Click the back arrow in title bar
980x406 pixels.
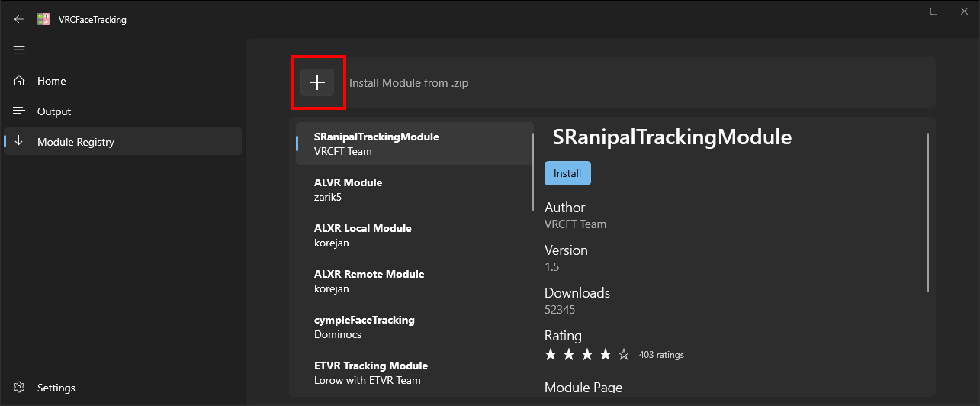[x=19, y=20]
